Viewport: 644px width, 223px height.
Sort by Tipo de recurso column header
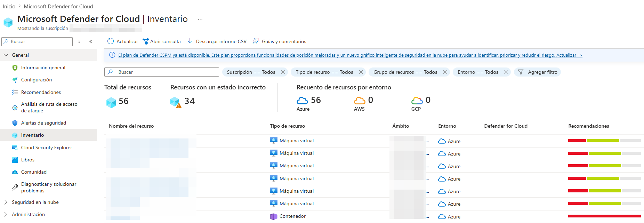click(287, 126)
